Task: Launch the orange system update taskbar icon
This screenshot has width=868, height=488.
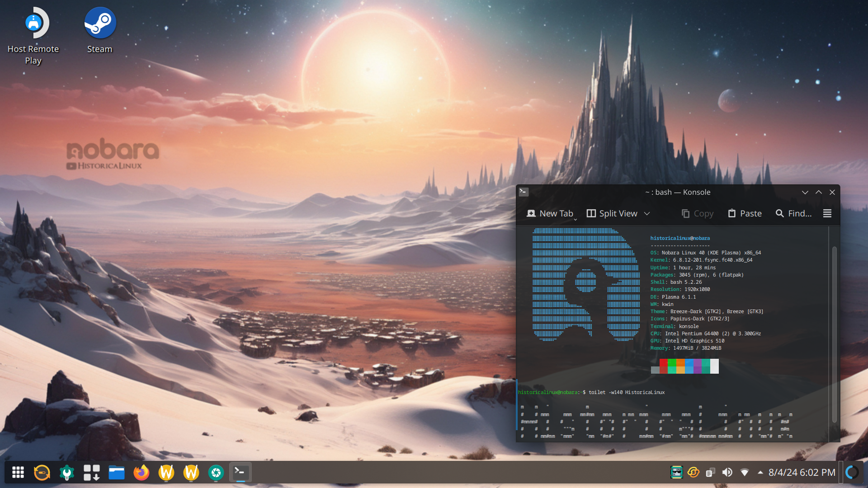Action: point(42,473)
